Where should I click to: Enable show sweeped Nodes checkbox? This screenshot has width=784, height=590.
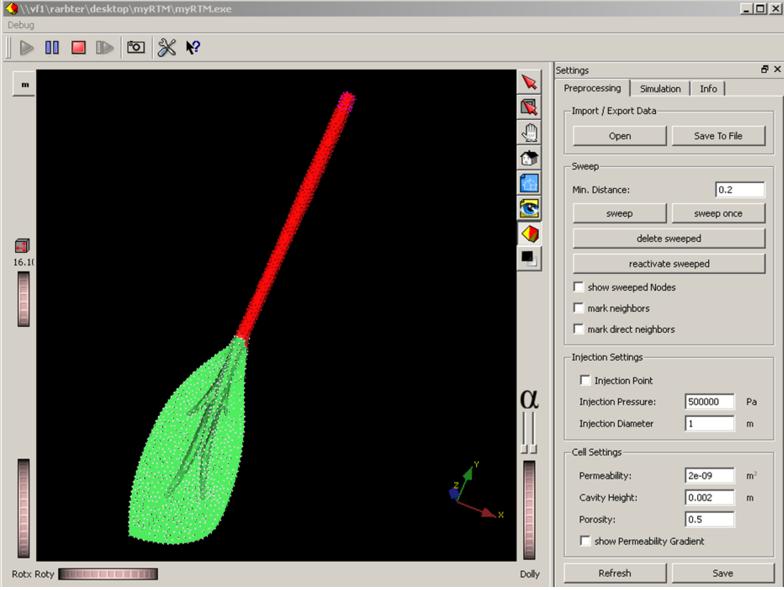(x=578, y=287)
